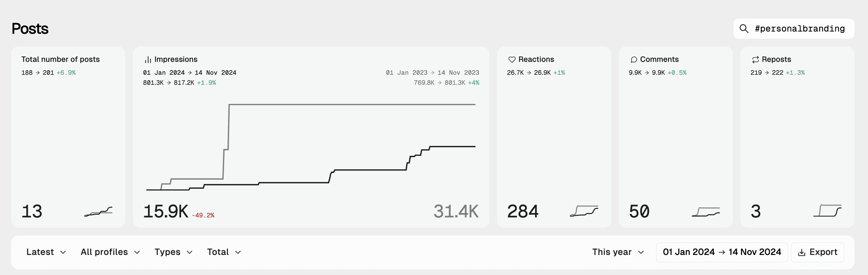Image resolution: width=868 pixels, height=275 pixels.
Task: Click the Comments speech bubble icon
Action: coord(633,60)
